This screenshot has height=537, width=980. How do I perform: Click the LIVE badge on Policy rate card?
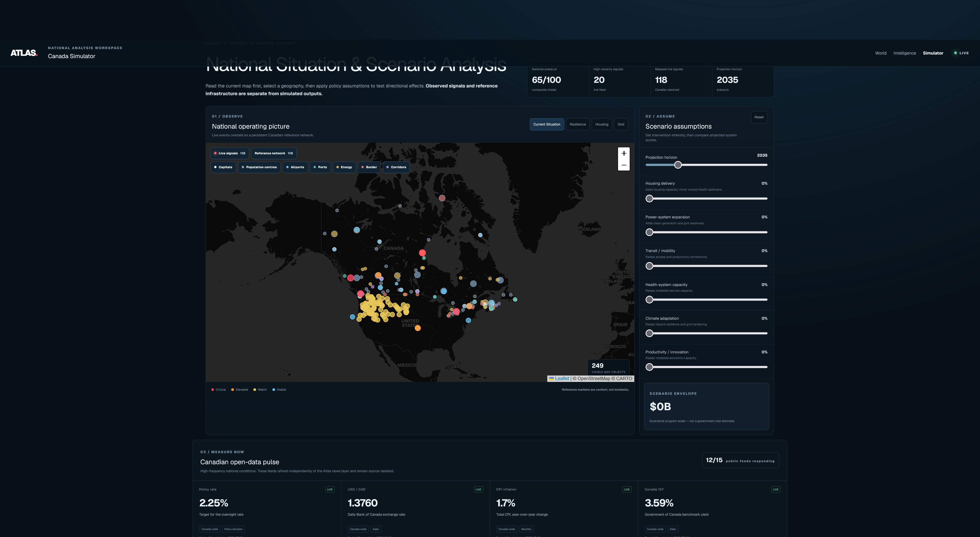click(330, 489)
